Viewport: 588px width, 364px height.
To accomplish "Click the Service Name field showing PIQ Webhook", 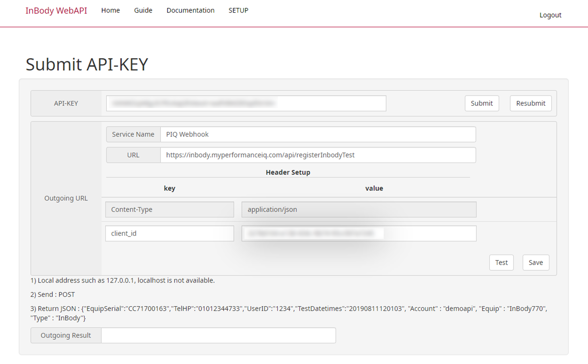I will tap(318, 134).
